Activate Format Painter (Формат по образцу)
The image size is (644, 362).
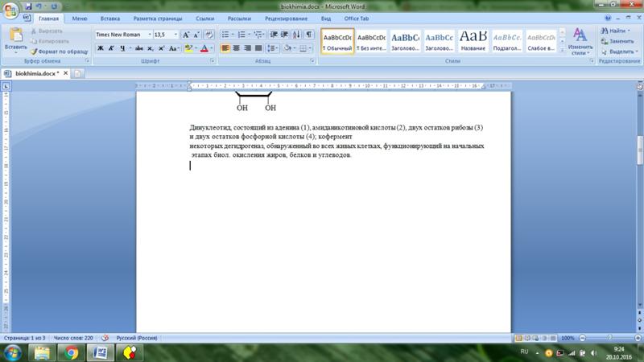(59, 51)
